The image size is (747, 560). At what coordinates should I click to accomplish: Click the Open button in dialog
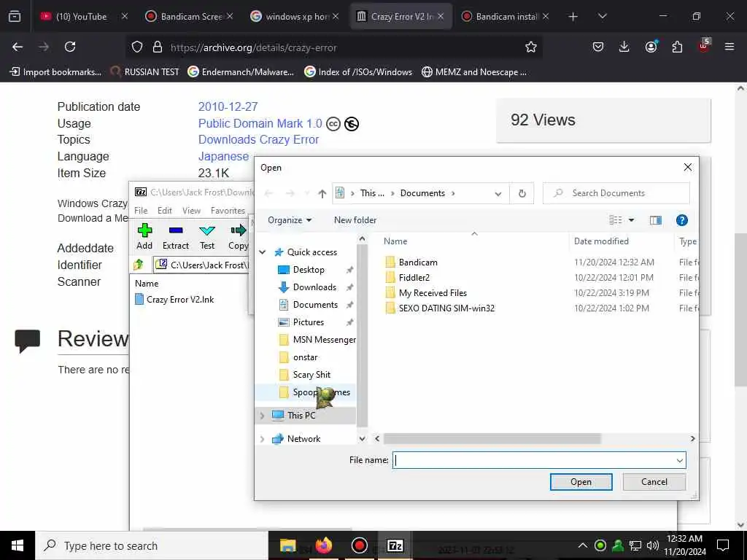tap(581, 482)
